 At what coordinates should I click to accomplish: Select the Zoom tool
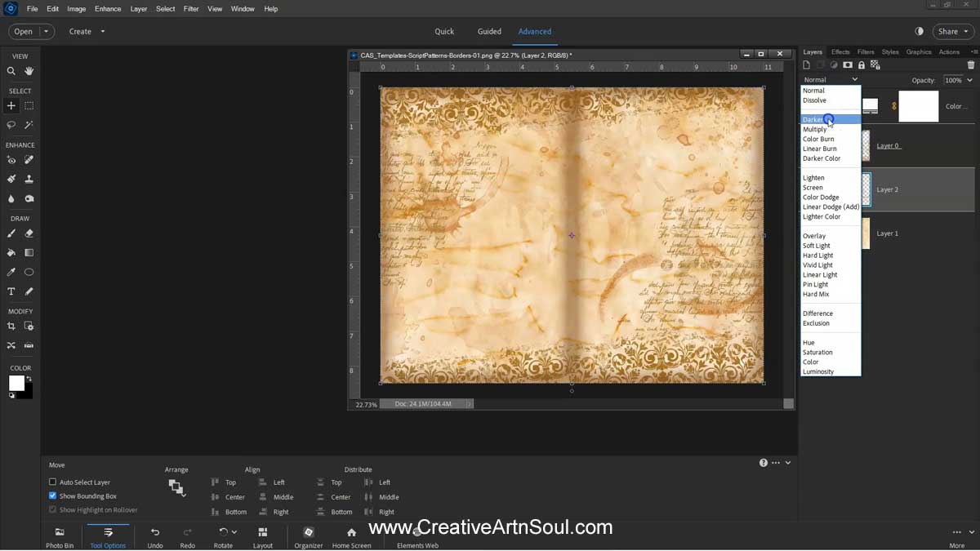pos(11,71)
